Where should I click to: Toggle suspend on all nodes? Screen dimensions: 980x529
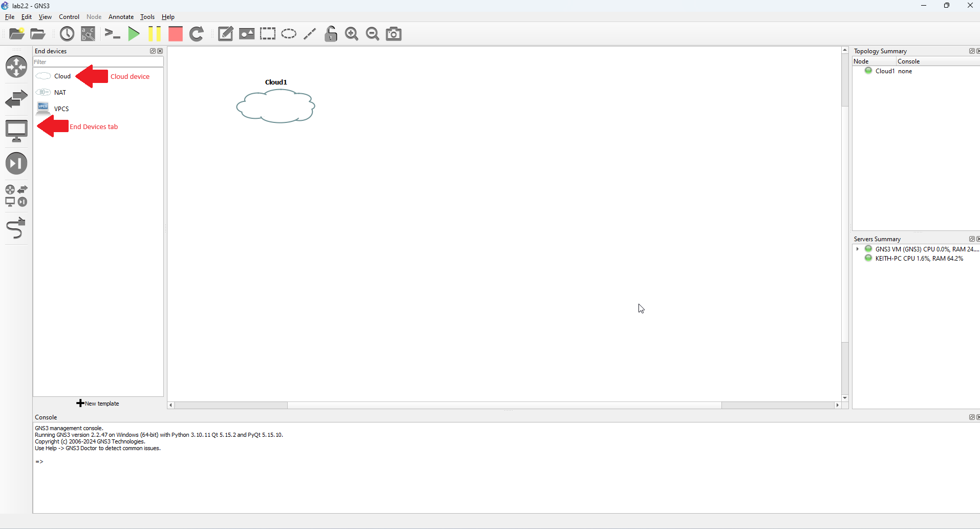pos(154,34)
